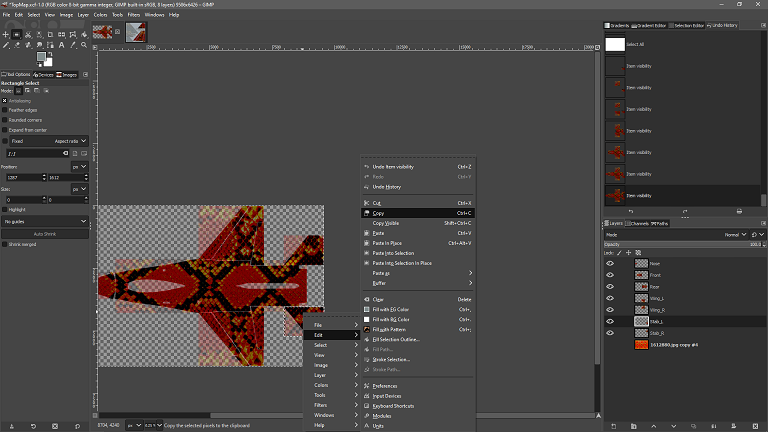Viewport: 768px width, 432px height.
Task: Click the Preferences icon in Edit submenu
Action: 366,386
